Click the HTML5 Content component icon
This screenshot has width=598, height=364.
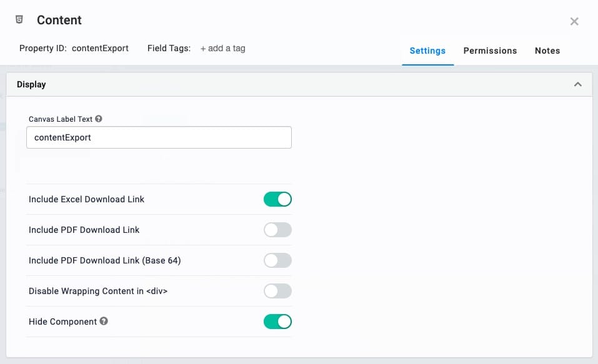19,19
